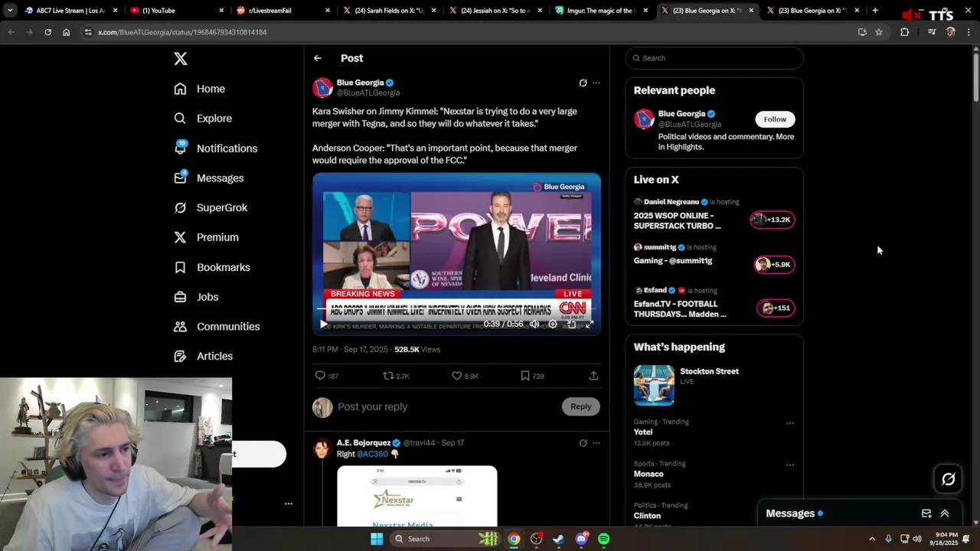Open Discord from taskbar

click(x=581, y=539)
